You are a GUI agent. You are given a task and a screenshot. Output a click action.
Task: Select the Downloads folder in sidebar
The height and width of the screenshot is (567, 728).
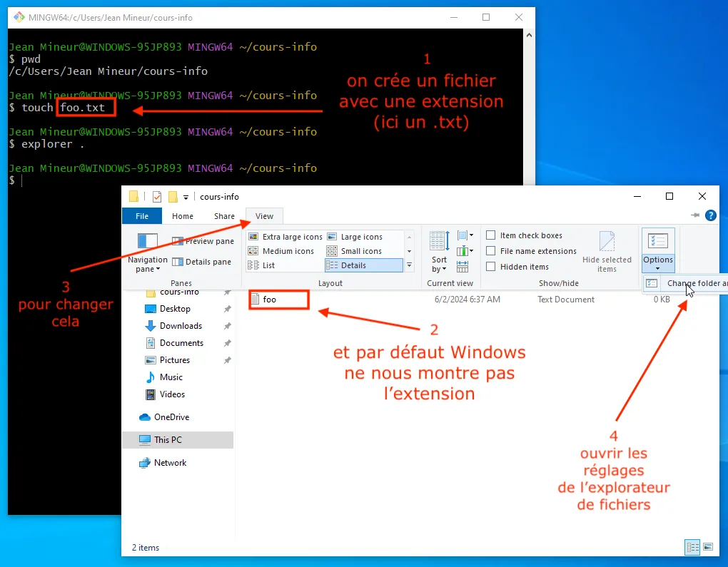181,326
